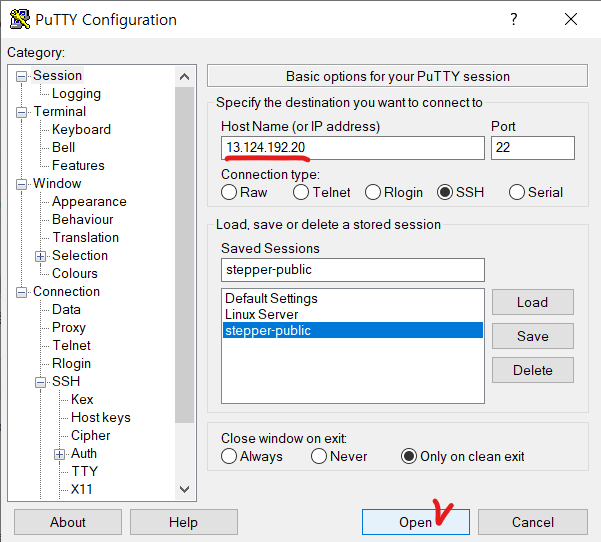The height and width of the screenshot is (542, 601).
Task: Open the Window category
Action: [57, 184]
